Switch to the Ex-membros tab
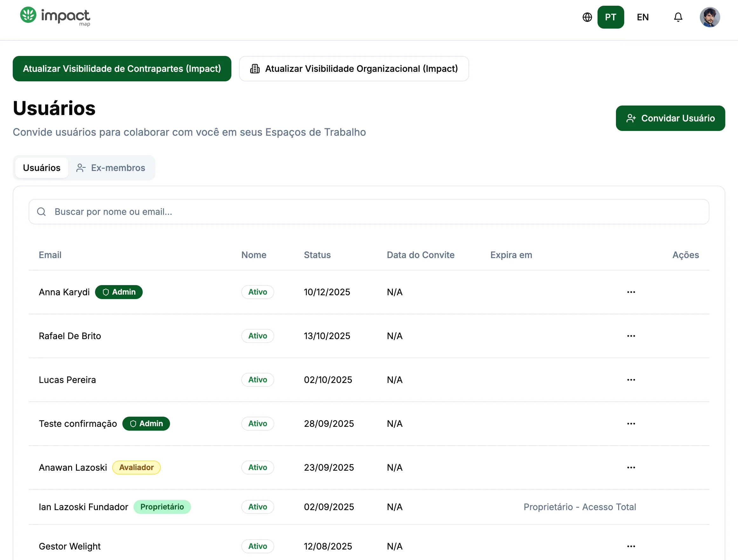This screenshot has height=560, width=738. [x=111, y=167]
